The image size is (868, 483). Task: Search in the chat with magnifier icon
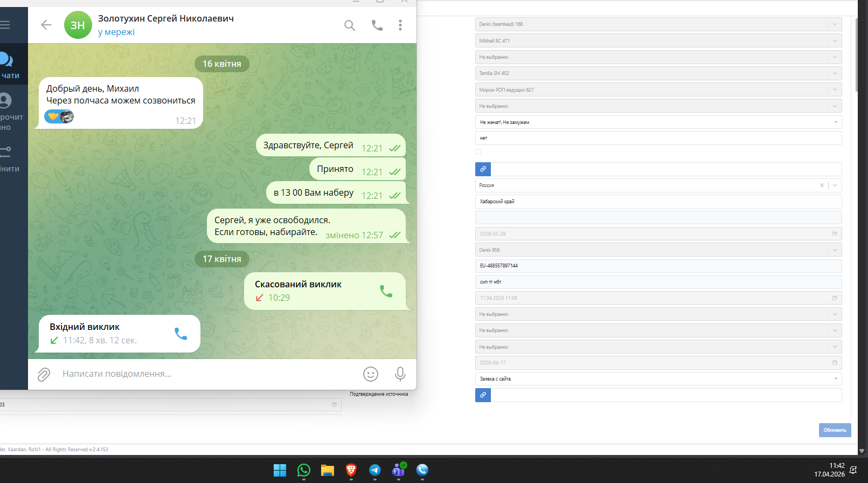tap(350, 25)
